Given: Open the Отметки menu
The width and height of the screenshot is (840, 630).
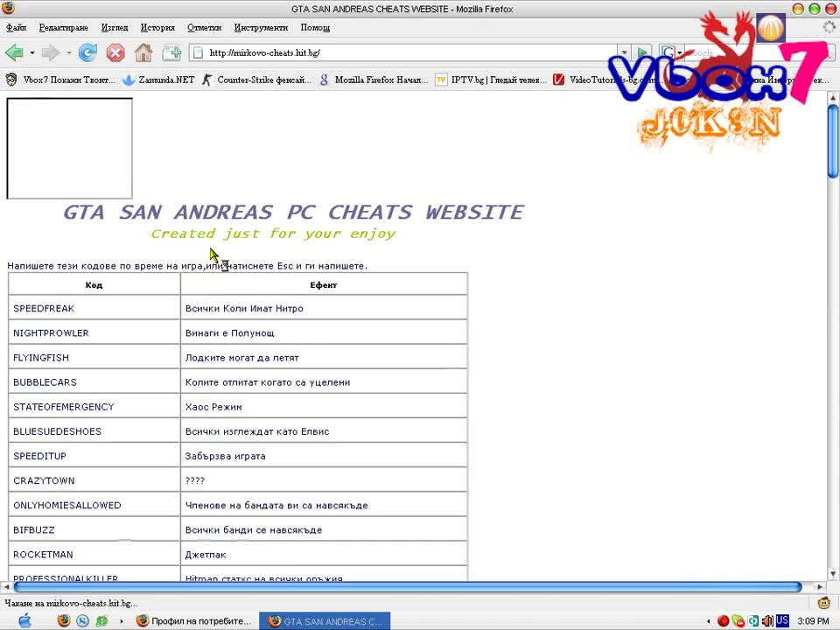Looking at the screenshot, I should point(204,27).
